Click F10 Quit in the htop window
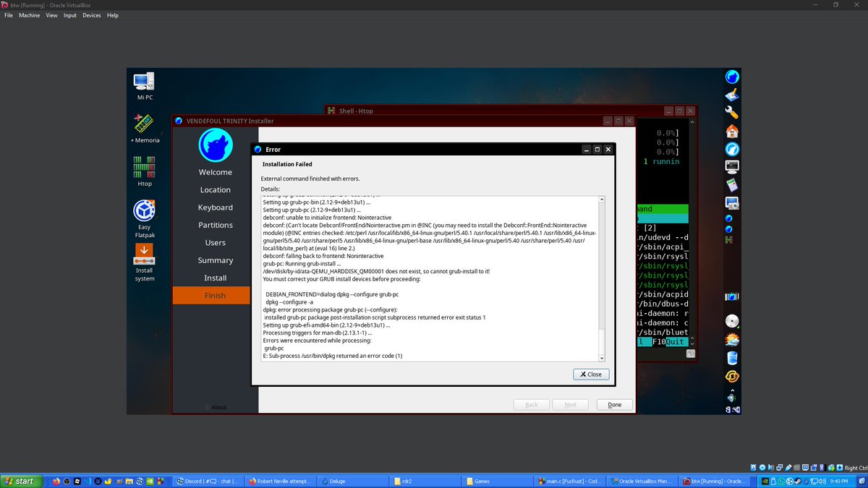 669,341
